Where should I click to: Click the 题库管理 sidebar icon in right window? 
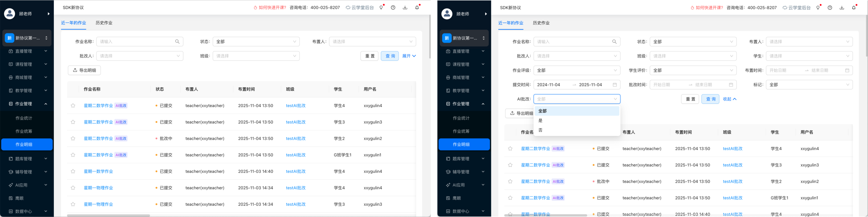[448, 159]
